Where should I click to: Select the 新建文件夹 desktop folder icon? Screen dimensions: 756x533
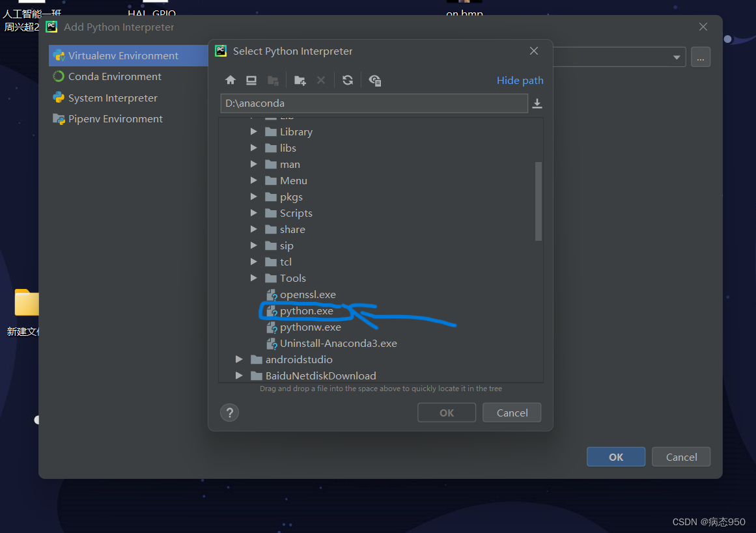(x=26, y=303)
